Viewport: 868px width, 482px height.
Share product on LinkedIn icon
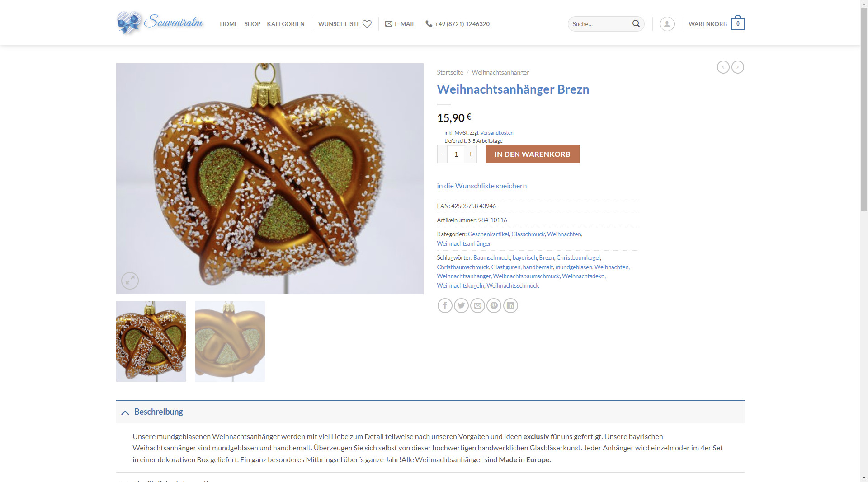(510, 306)
